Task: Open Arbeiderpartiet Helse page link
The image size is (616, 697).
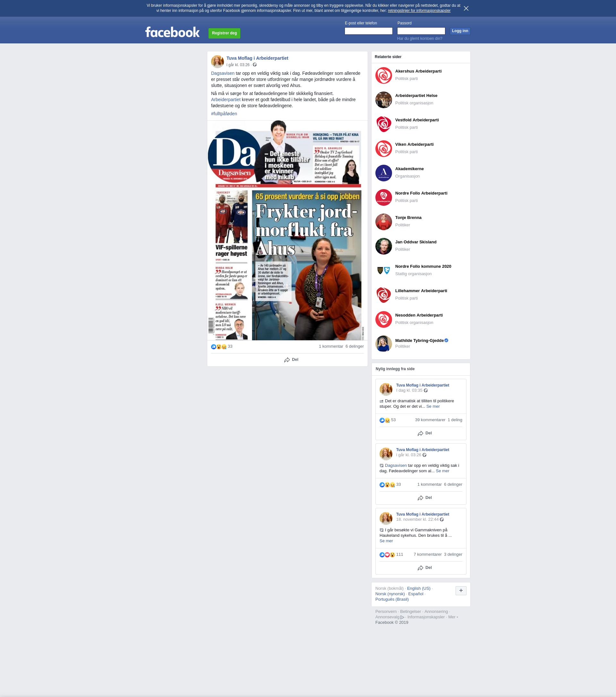Action: pyautogui.click(x=416, y=96)
